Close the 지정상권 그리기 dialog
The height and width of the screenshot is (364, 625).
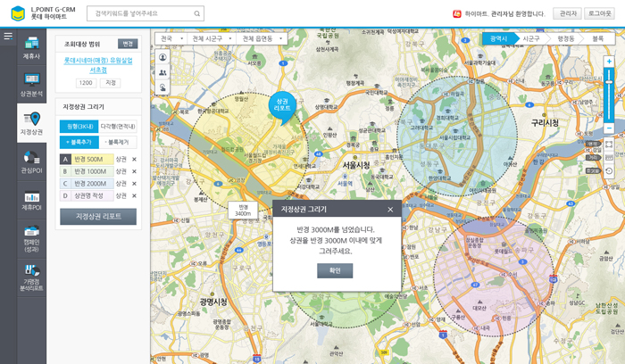390,210
